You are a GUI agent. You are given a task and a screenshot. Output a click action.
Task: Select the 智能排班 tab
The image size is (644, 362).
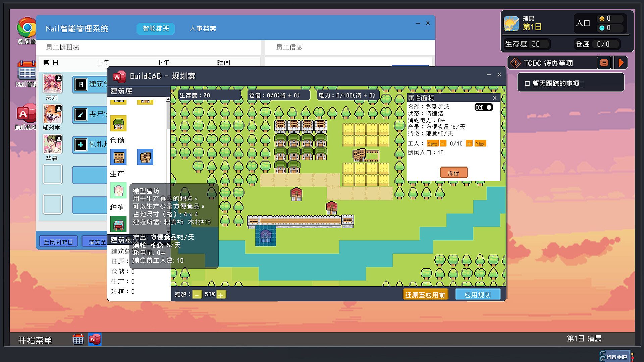coord(156,28)
